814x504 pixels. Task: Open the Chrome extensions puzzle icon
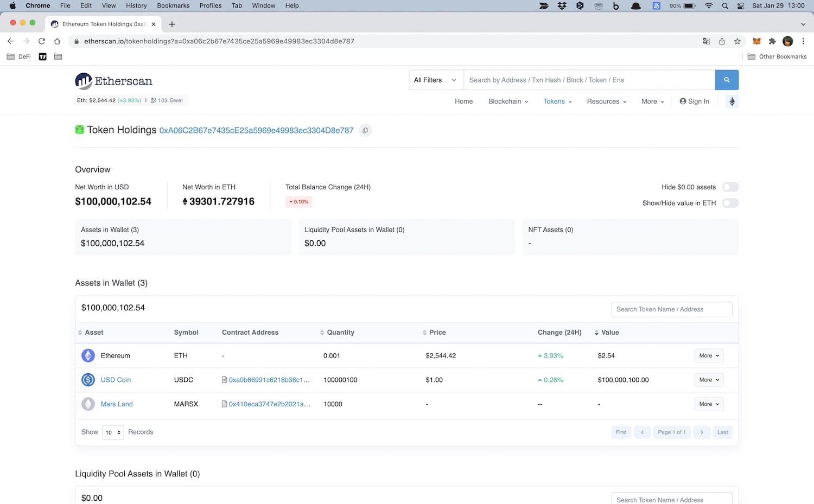[772, 41]
